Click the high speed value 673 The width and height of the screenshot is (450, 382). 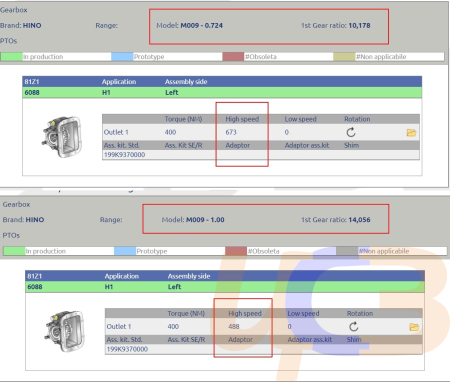[231, 132]
